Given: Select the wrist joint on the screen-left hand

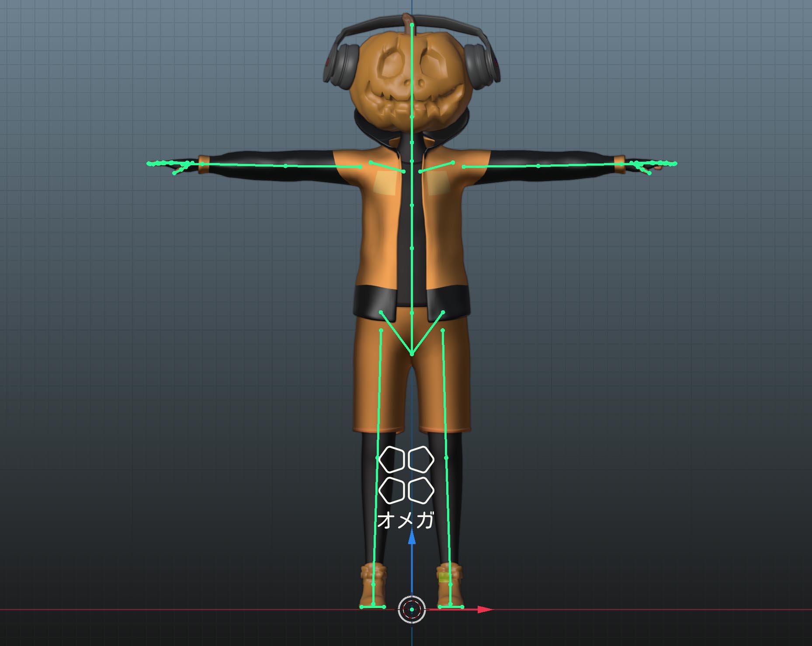Looking at the screenshot, I should [x=202, y=164].
